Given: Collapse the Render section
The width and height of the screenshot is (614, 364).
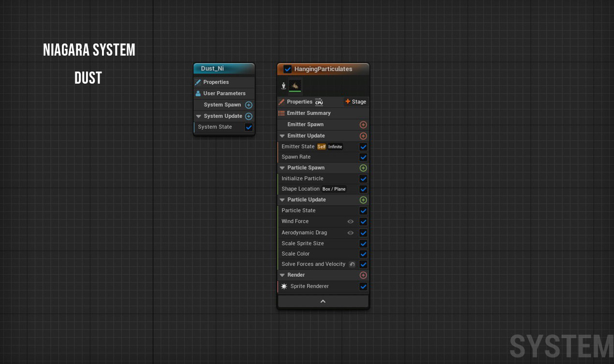Looking at the screenshot, I should pos(282,275).
